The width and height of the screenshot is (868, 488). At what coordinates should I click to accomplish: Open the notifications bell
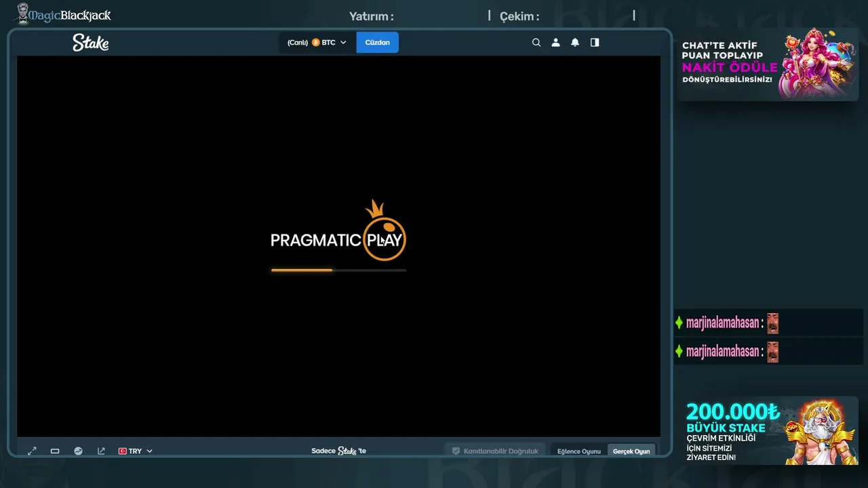575,43
